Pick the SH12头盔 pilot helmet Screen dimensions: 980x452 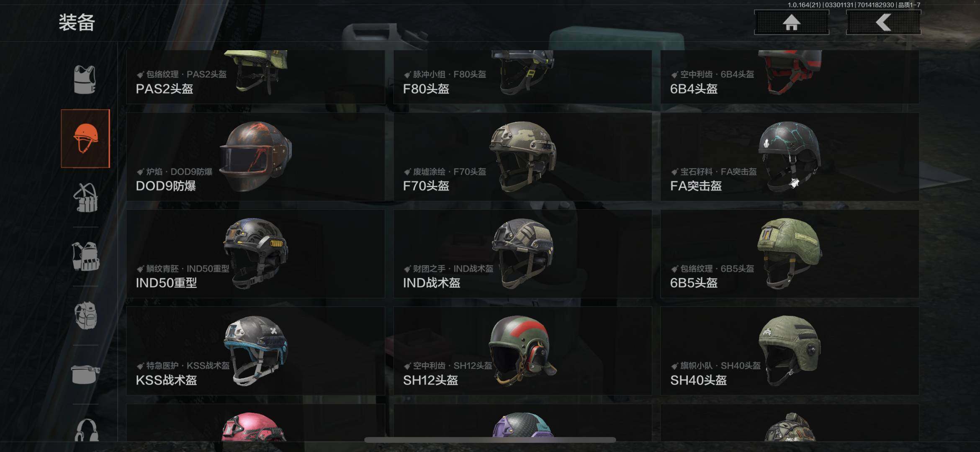tap(522, 351)
